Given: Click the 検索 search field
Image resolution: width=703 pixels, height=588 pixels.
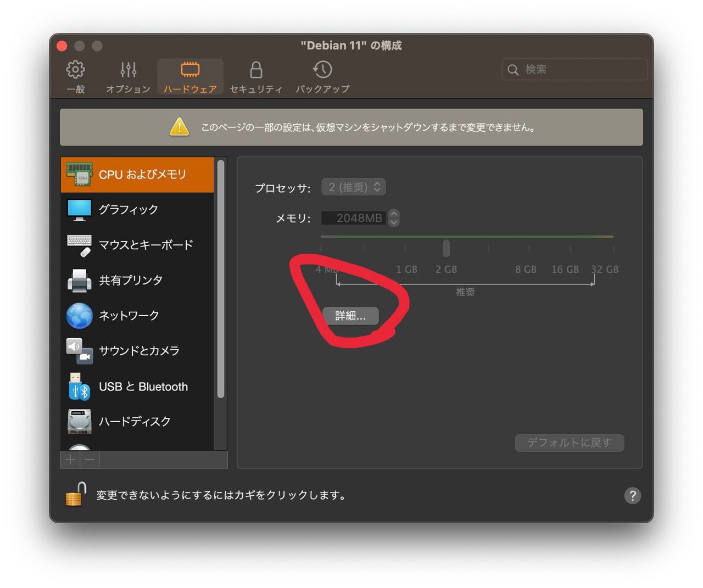Looking at the screenshot, I should click(x=574, y=70).
